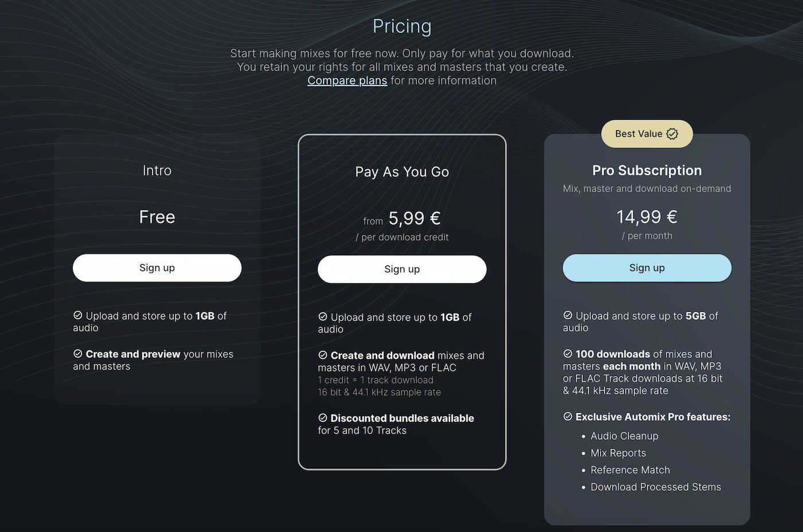Click checkmark icon beside Create and preview

click(78, 354)
